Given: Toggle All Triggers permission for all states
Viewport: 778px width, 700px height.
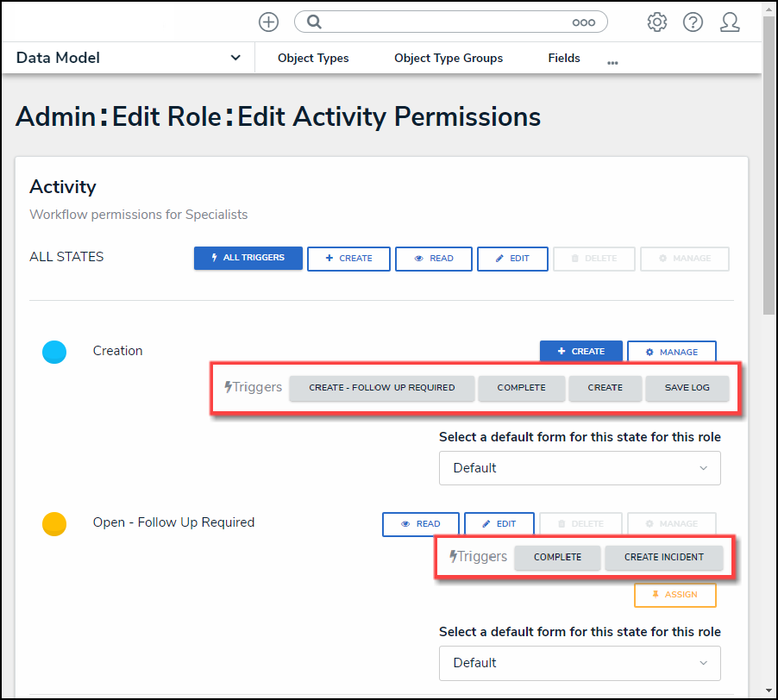Looking at the screenshot, I should coord(248,258).
